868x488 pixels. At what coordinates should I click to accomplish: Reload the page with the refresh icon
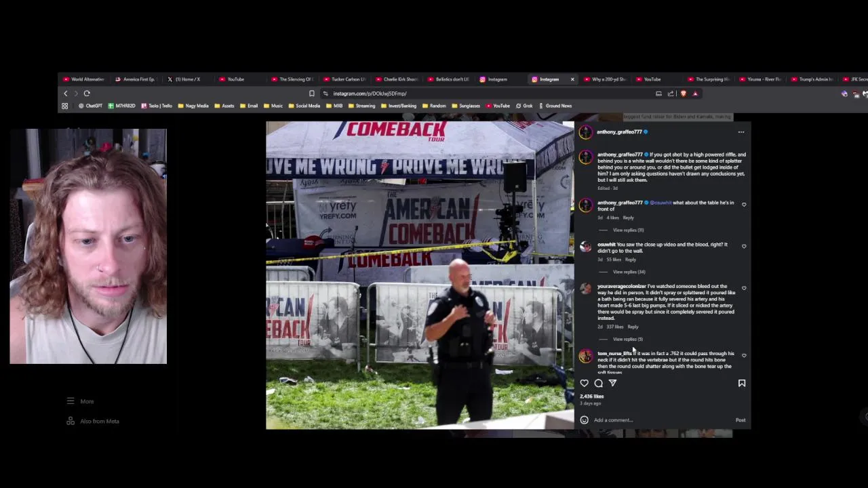(x=87, y=94)
